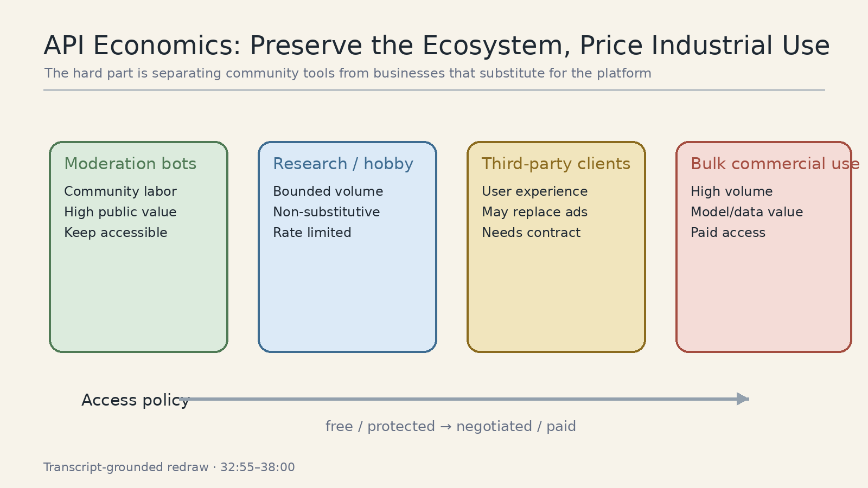Click the Keep accessible bullet
The width and height of the screenshot is (868, 488).
[116, 233]
